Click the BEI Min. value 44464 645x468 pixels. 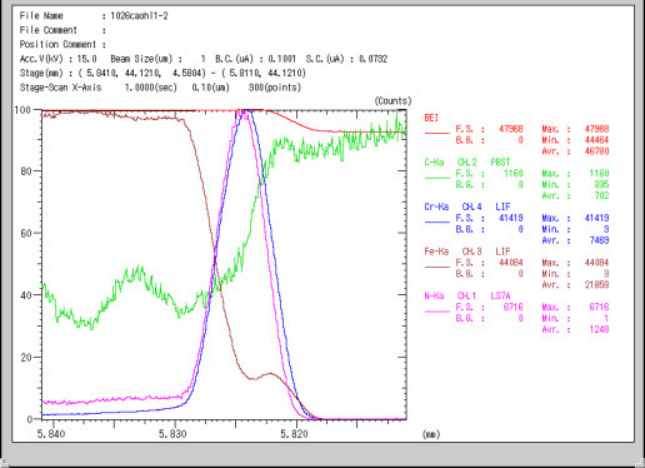coord(596,140)
